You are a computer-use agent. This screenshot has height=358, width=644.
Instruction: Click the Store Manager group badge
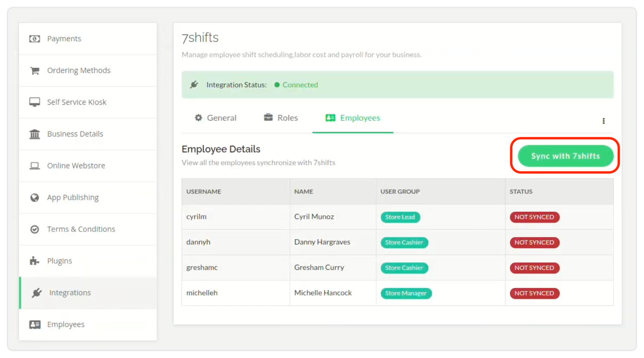tap(406, 293)
